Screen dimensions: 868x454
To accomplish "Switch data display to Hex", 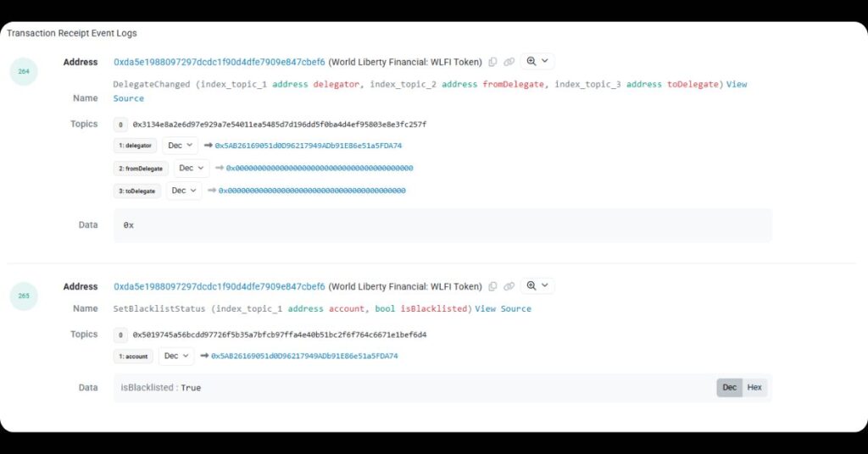I will 754,388.
